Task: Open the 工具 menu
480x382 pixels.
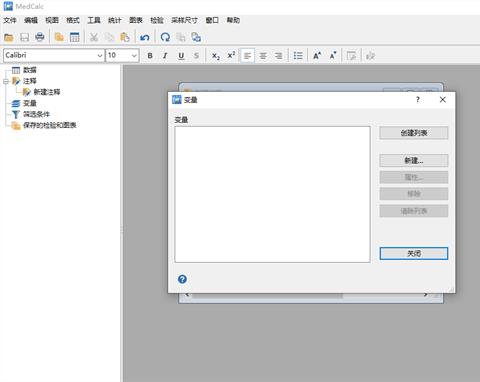Action: click(x=94, y=20)
